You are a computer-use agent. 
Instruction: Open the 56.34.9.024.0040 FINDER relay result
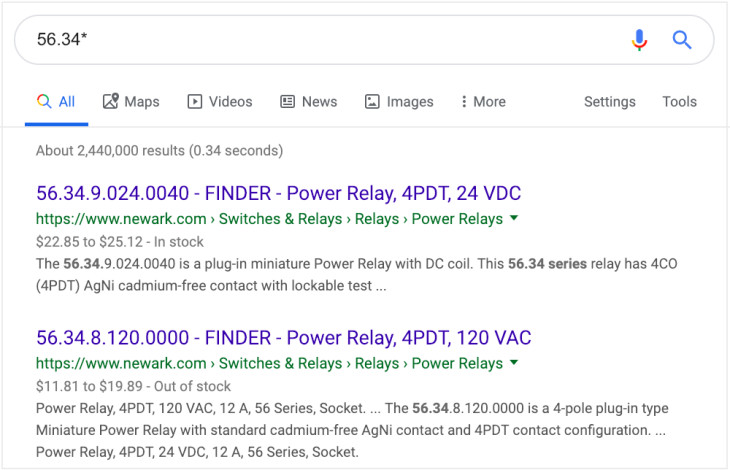(278, 193)
